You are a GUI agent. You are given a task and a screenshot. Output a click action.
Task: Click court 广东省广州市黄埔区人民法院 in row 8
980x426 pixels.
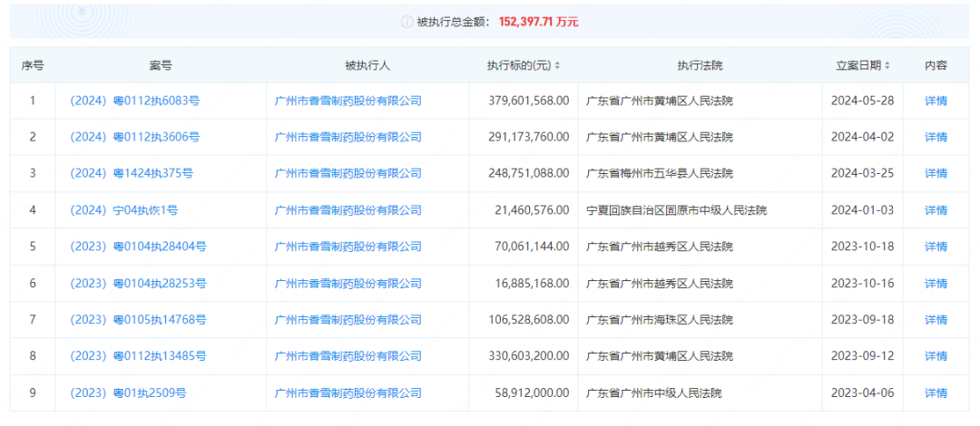pyautogui.click(x=660, y=356)
